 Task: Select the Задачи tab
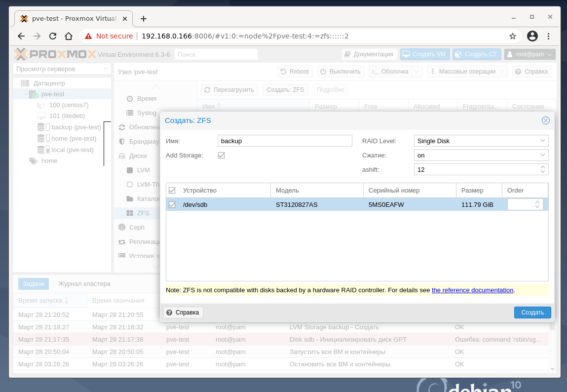(34, 283)
